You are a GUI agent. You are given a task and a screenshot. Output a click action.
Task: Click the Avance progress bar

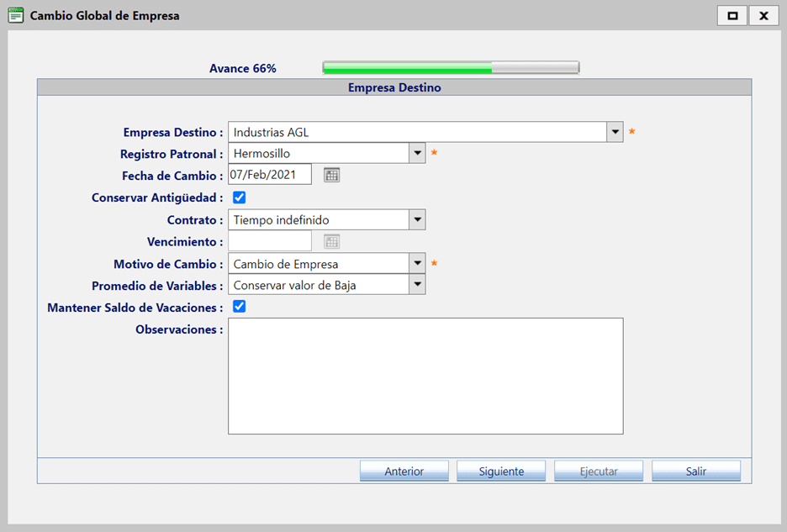pos(451,68)
